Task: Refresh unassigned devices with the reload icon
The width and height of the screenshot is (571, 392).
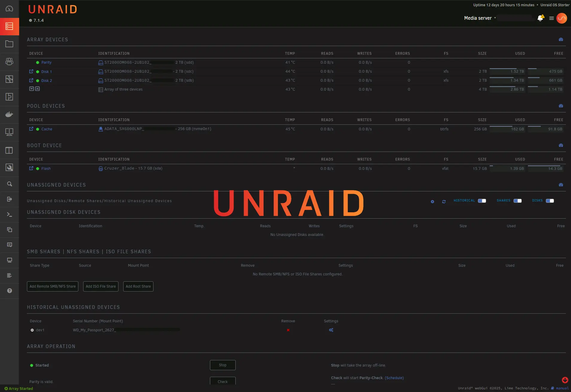Action: click(444, 202)
